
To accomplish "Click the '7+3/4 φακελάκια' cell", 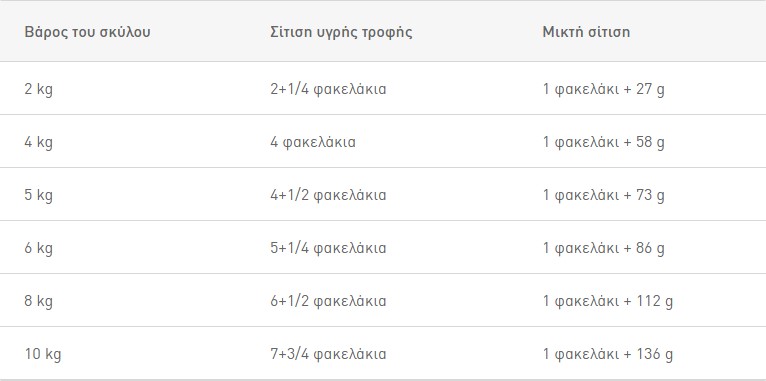I will (328, 354).
